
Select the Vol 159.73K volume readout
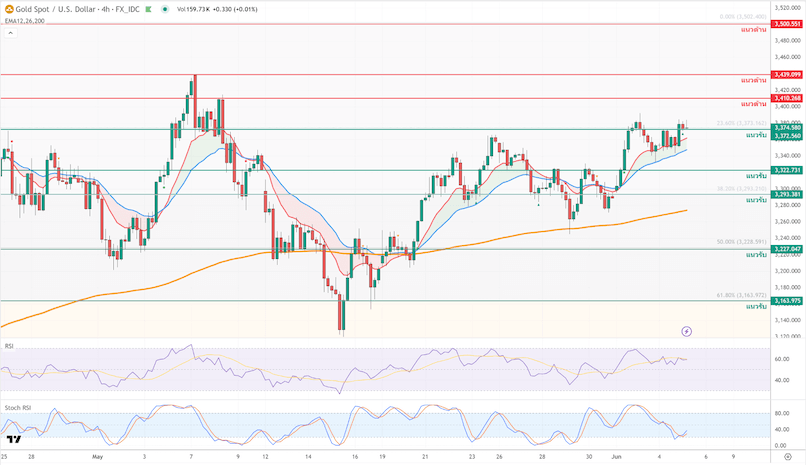(x=193, y=9)
